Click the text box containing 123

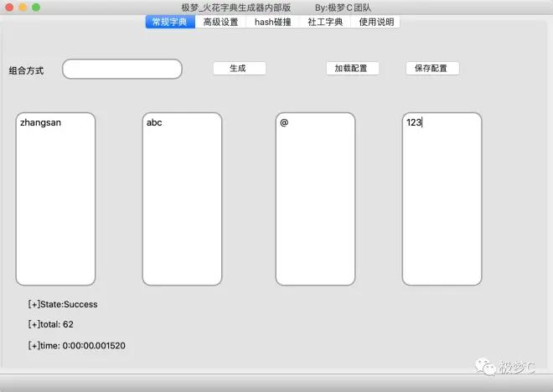442,199
